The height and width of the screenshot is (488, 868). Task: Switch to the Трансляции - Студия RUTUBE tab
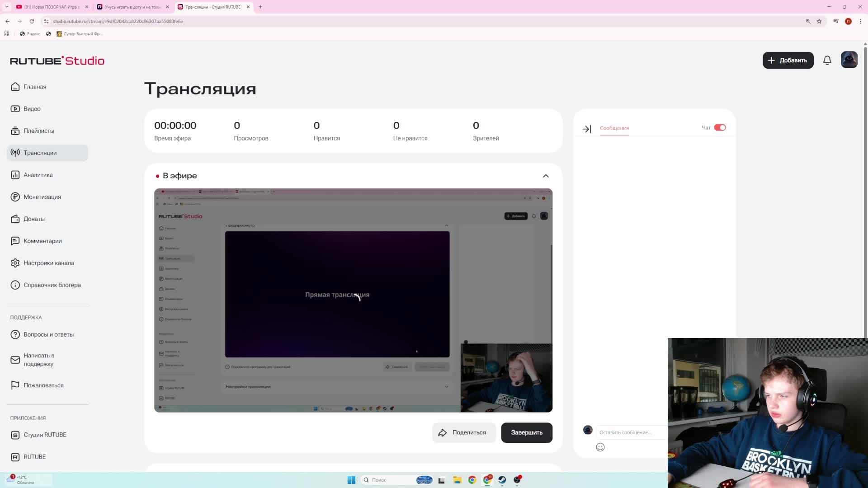click(212, 7)
